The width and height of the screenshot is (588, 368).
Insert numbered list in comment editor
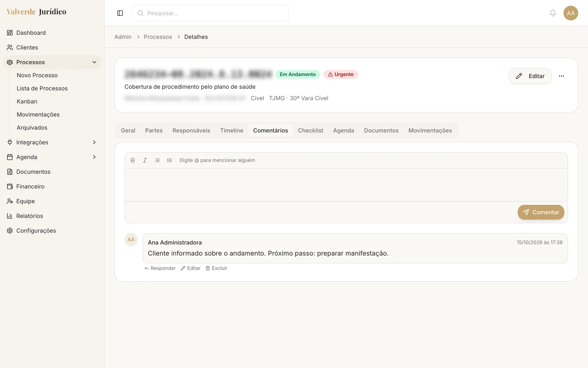[x=169, y=160]
